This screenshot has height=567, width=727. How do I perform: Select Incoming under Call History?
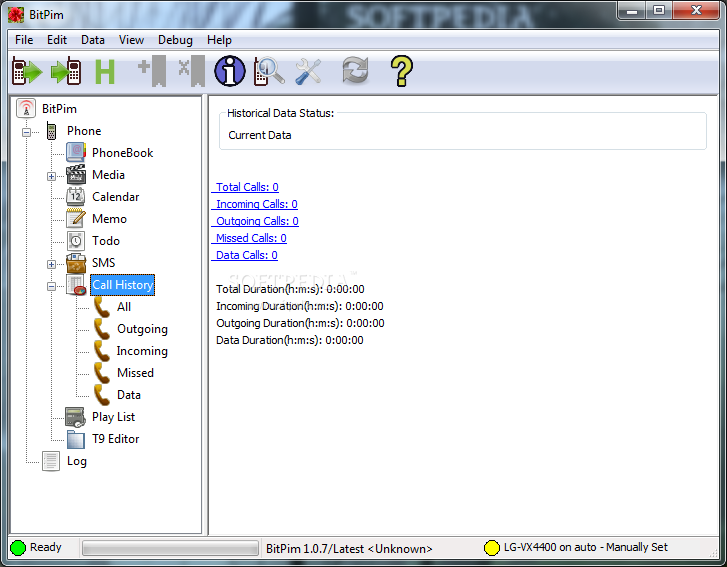[x=142, y=350]
